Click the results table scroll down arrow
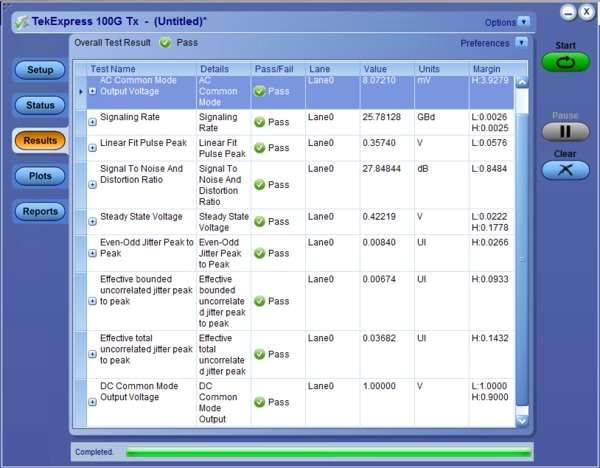 tap(521, 421)
